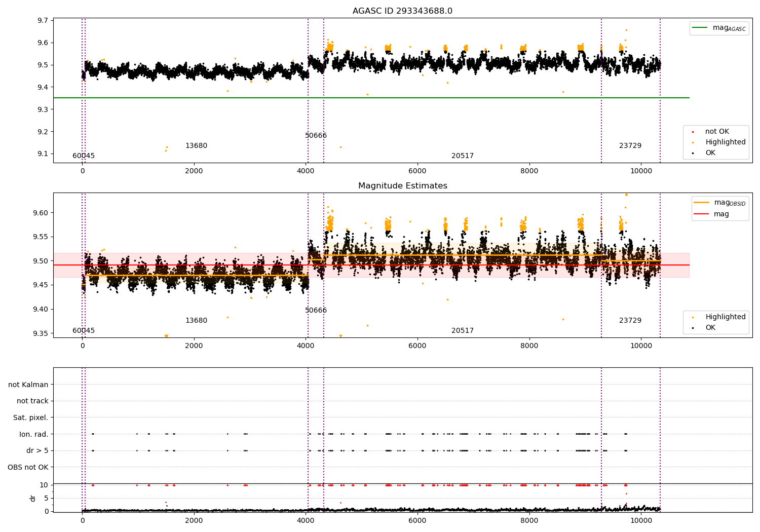Click the 8000 x-axis tick under middle plot

point(529,346)
